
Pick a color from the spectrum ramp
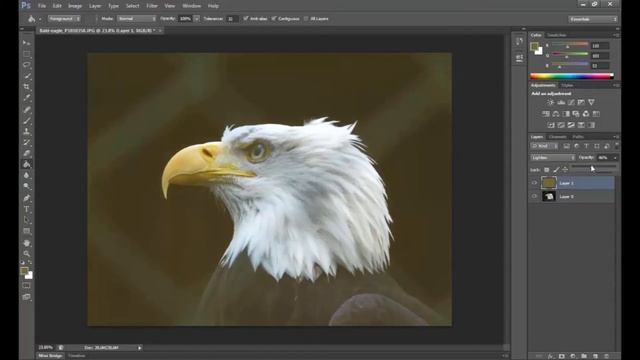tap(571, 76)
